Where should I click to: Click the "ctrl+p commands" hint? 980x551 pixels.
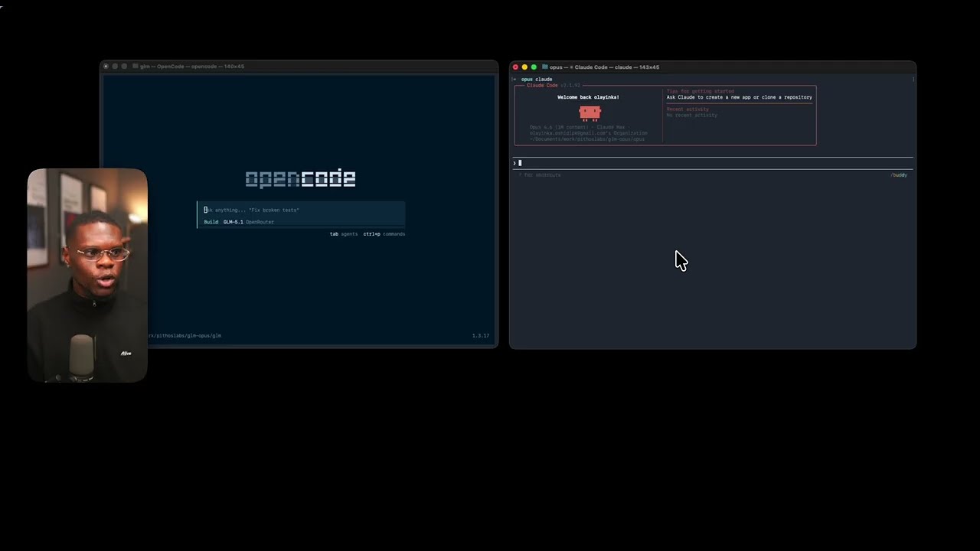point(384,234)
